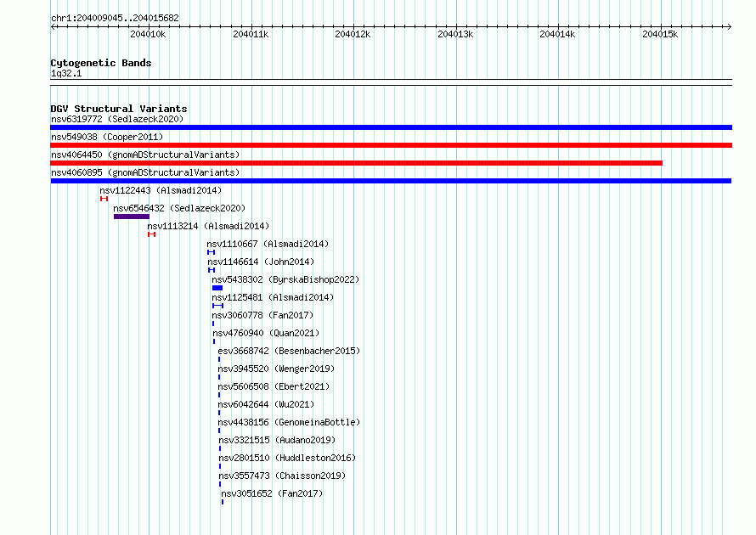Screen dimensions: 756x535
Task: Click the chr1:204009045..204015682 coordinates text
Action: [115, 18]
